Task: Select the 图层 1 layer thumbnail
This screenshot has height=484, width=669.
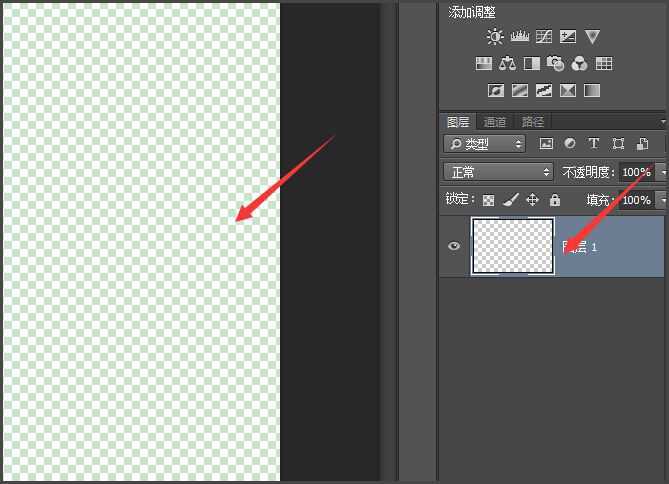Action: 512,245
